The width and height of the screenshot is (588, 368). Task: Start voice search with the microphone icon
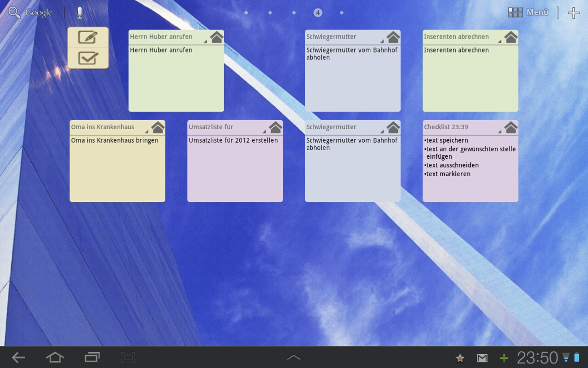79,12
